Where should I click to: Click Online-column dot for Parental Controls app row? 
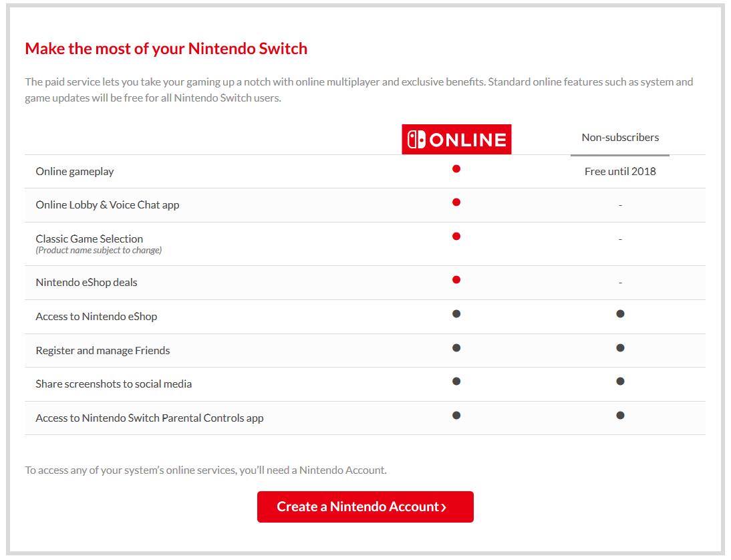[456, 416]
